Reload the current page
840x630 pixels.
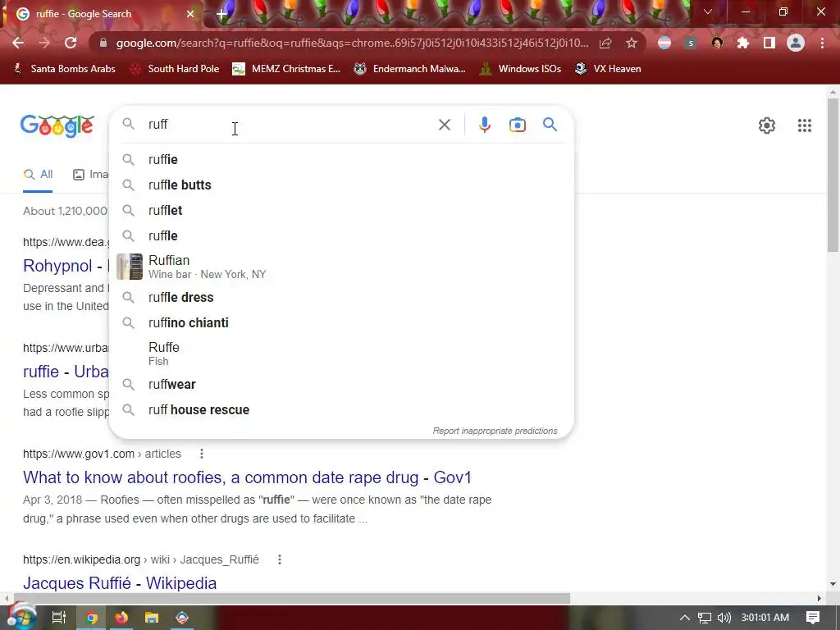click(71, 43)
